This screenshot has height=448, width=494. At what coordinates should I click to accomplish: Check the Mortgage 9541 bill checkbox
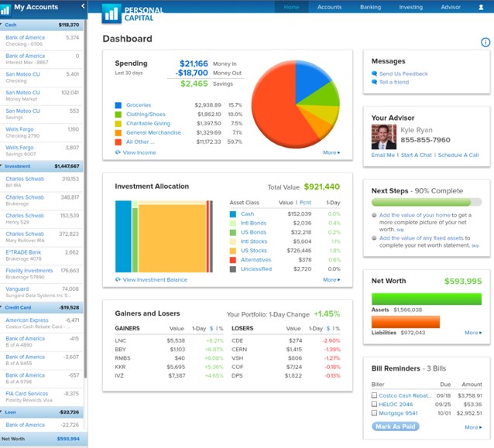[374, 412]
